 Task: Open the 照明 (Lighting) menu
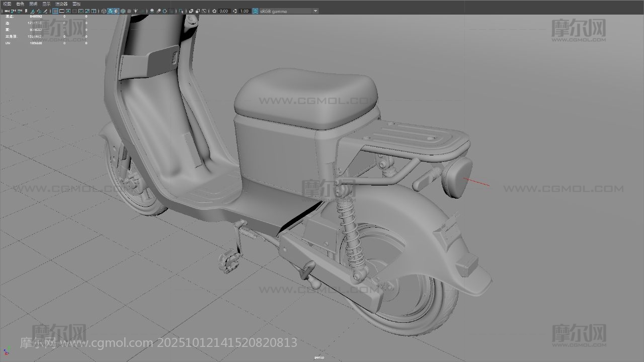(x=33, y=4)
